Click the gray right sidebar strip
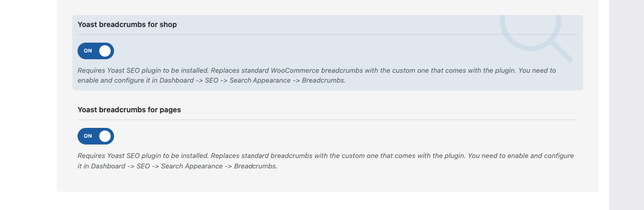The height and width of the screenshot is (210, 644). 626,105
